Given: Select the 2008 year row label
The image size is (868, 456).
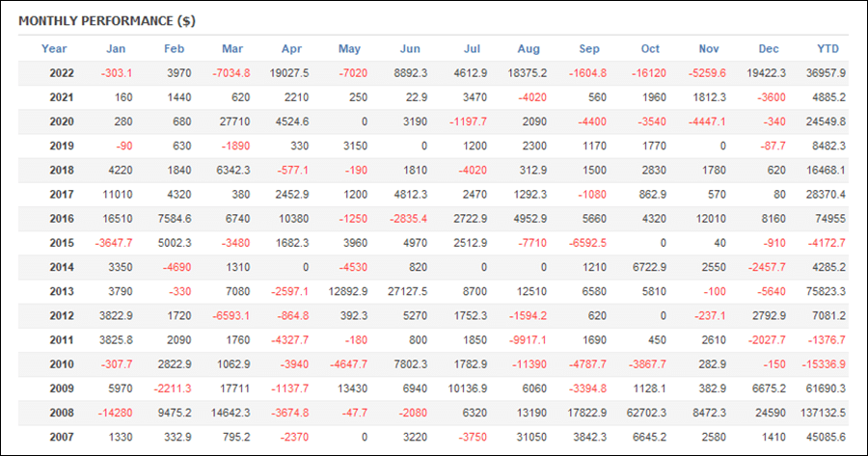Looking at the screenshot, I should pos(62,413).
